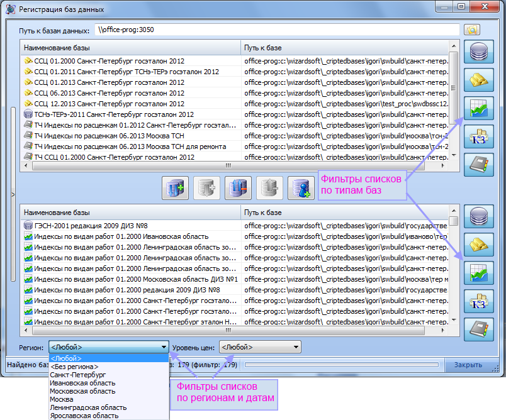Click upper list scroll right arrow
The height and width of the screenshot is (420, 506).
tap(443, 166)
